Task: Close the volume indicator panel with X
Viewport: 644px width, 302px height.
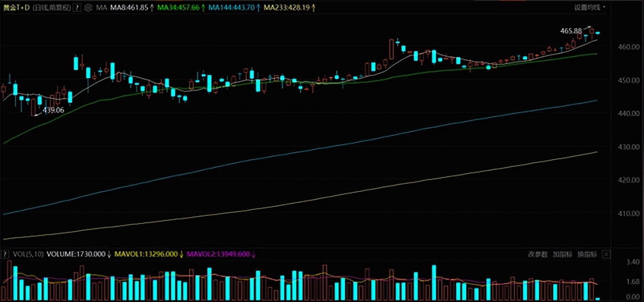Action: 606,254
